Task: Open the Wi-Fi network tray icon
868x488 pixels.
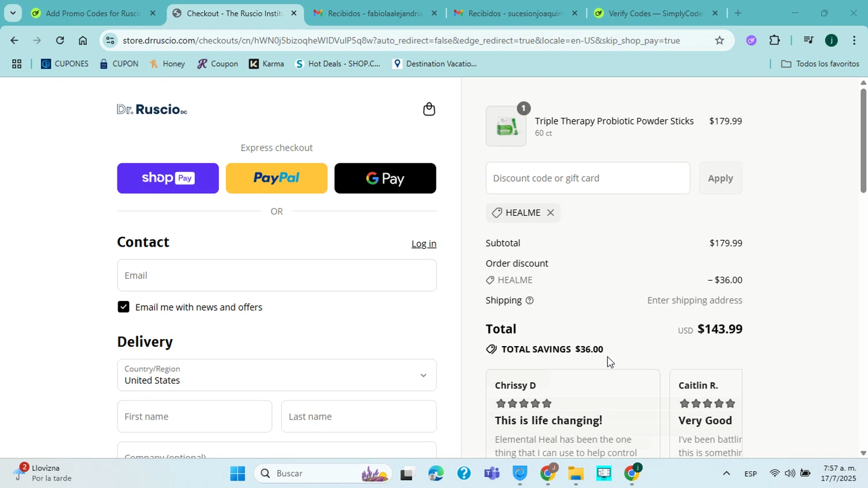Action: (x=775, y=474)
